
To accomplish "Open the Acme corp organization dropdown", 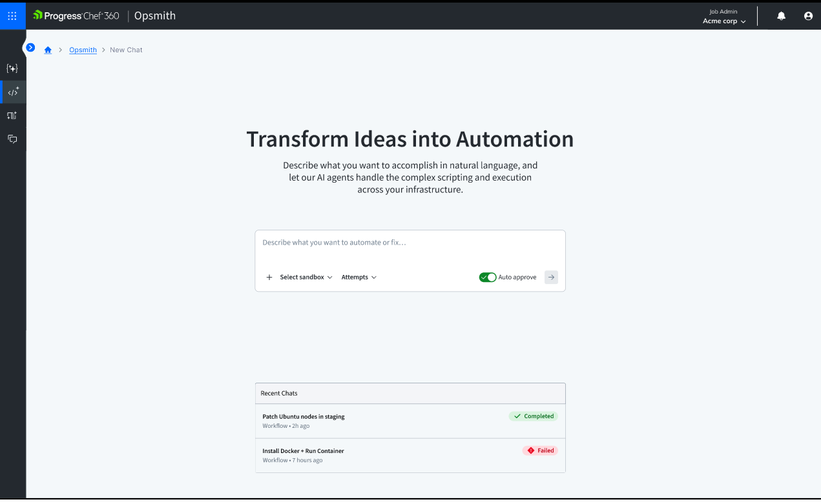I will [724, 21].
